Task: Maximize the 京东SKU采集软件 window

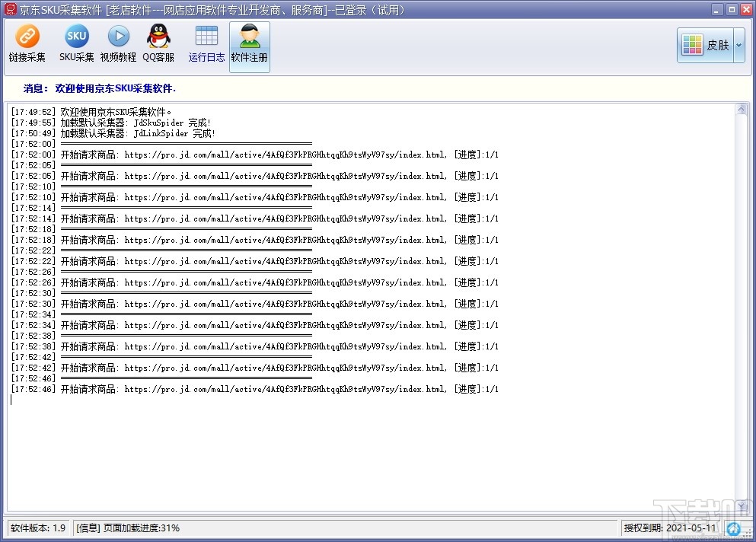Action: tap(732, 9)
